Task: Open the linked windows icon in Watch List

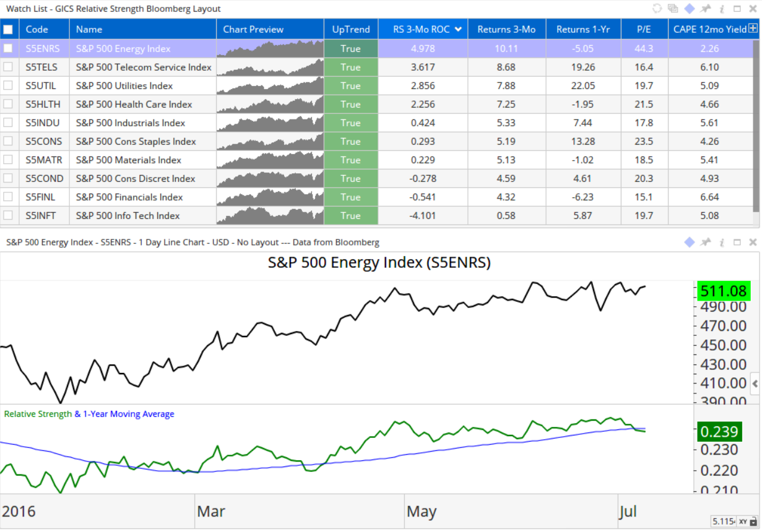Action: point(673,9)
